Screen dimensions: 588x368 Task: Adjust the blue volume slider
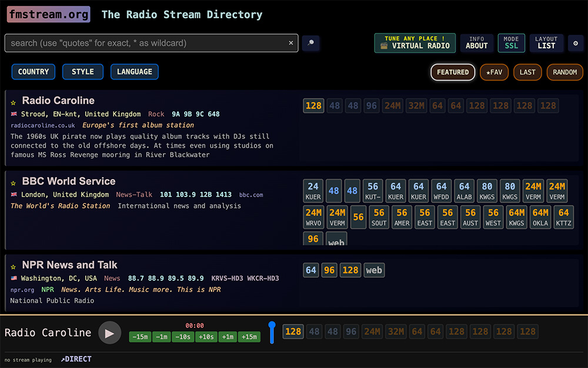pos(272,332)
